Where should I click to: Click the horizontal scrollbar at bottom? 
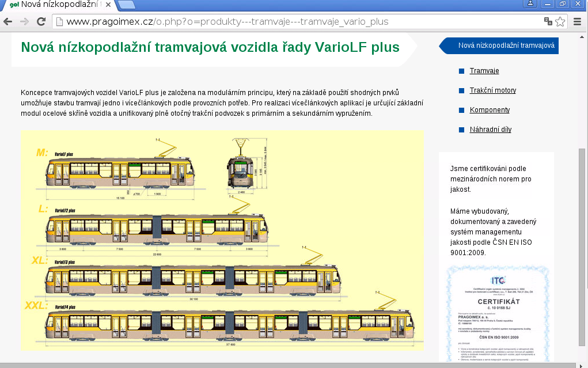(287, 365)
